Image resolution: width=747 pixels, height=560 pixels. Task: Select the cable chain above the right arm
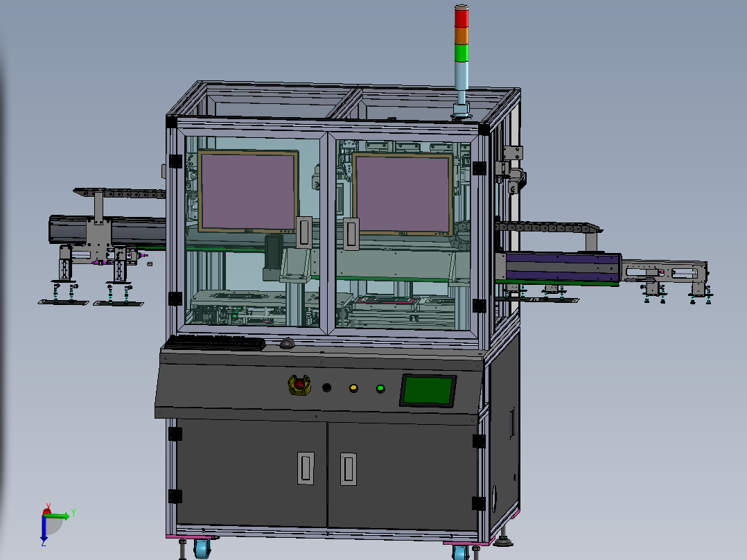[x=548, y=227]
